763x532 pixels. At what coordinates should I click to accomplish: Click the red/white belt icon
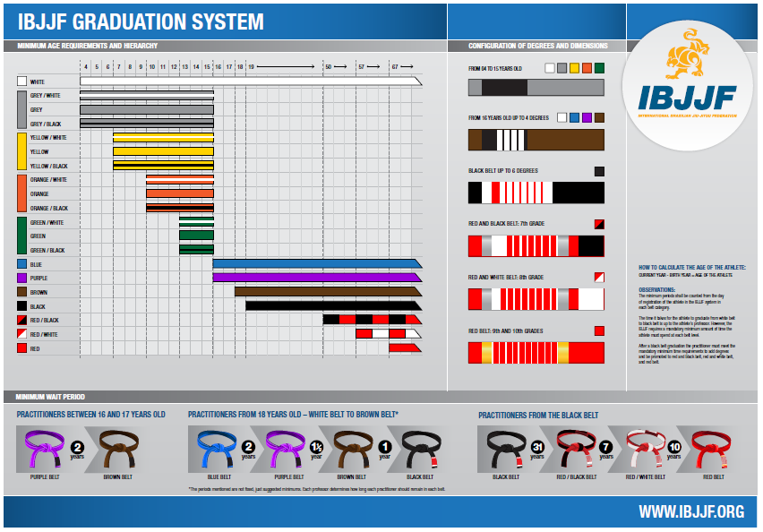646,449
